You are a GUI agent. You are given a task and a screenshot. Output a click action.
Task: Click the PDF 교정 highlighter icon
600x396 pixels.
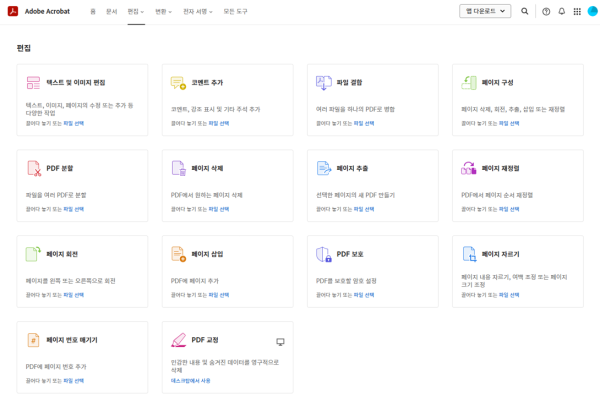(x=178, y=340)
